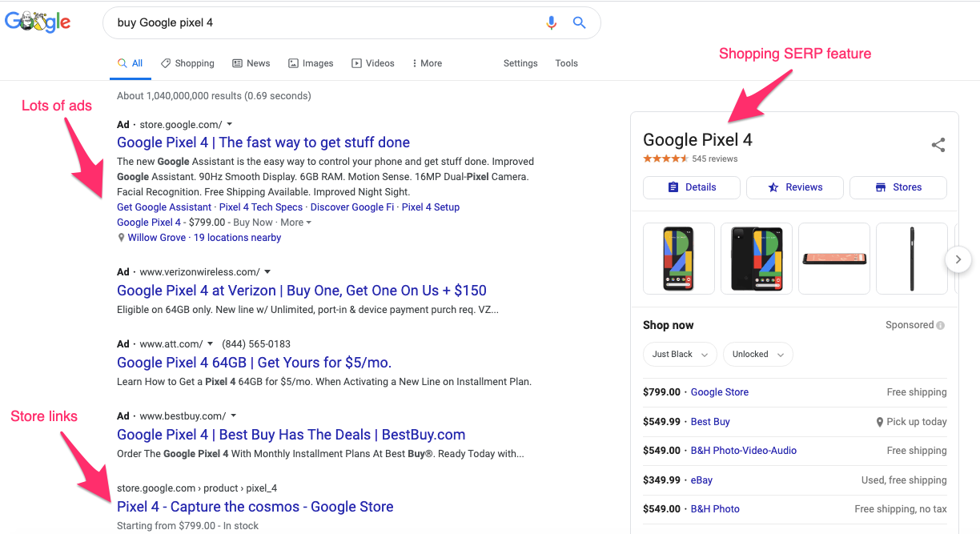This screenshot has height=534, width=980.
Task: Click the Sponsored info icon
Action: pos(940,325)
